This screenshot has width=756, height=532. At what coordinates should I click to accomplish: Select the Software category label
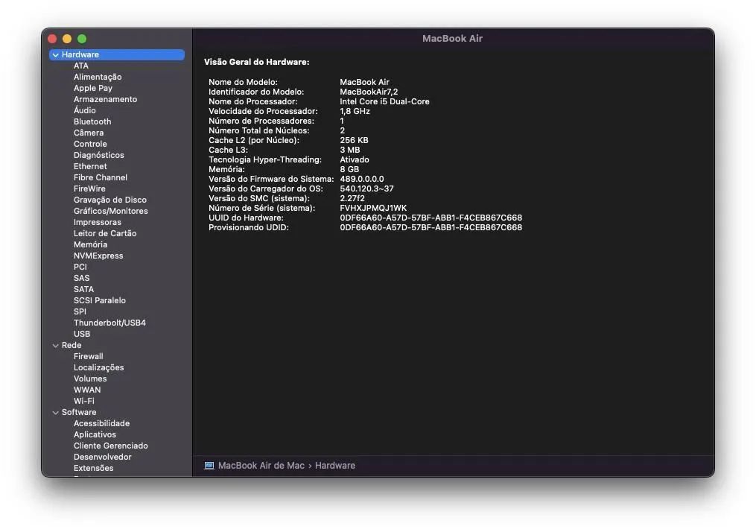click(79, 412)
